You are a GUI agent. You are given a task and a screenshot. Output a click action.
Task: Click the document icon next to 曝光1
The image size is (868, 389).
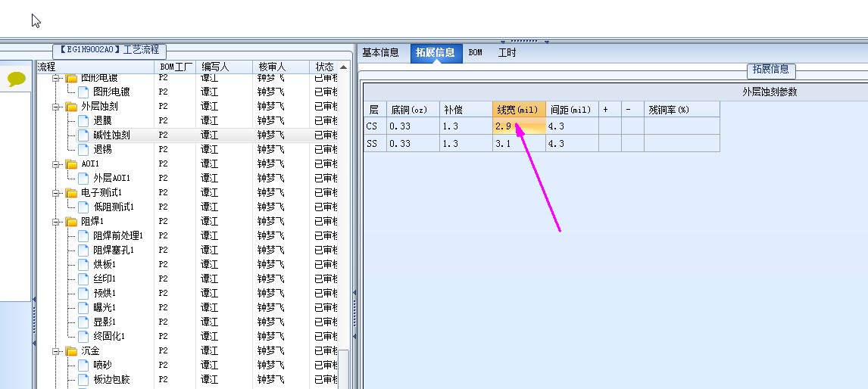point(83,308)
